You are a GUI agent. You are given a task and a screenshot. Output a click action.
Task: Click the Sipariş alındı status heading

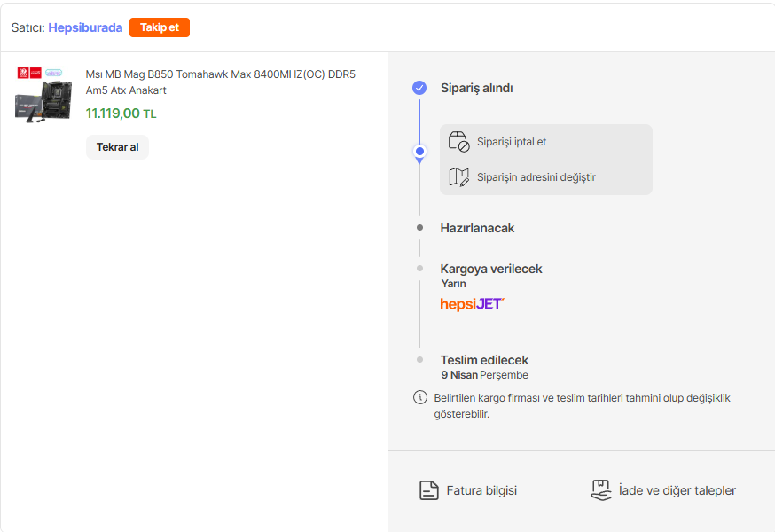pyautogui.click(x=476, y=88)
